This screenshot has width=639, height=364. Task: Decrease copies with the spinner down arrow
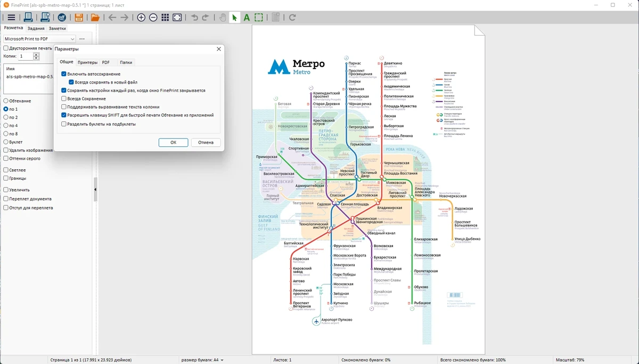coord(36,58)
